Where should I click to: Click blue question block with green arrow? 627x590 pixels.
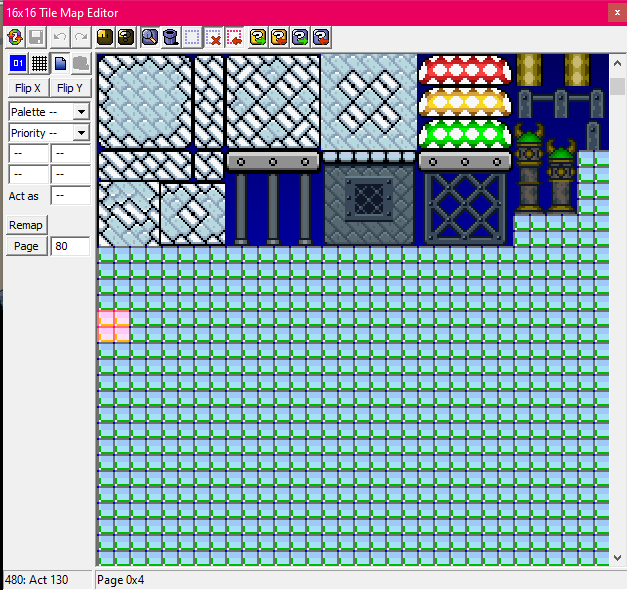300,38
